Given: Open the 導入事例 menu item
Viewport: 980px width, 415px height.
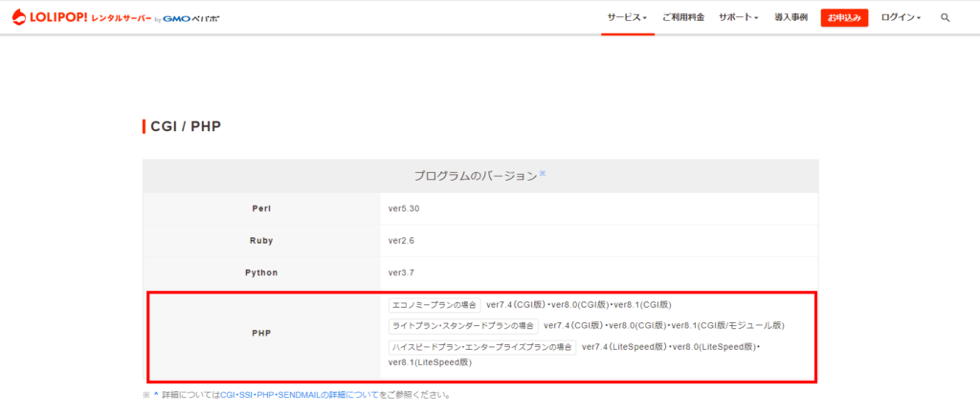Looking at the screenshot, I should (791, 18).
